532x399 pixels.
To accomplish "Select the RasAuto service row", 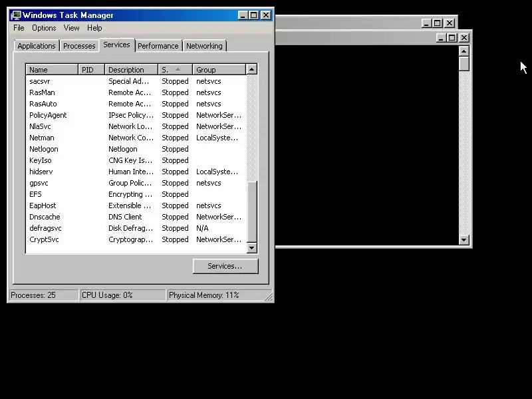I will 136,104.
